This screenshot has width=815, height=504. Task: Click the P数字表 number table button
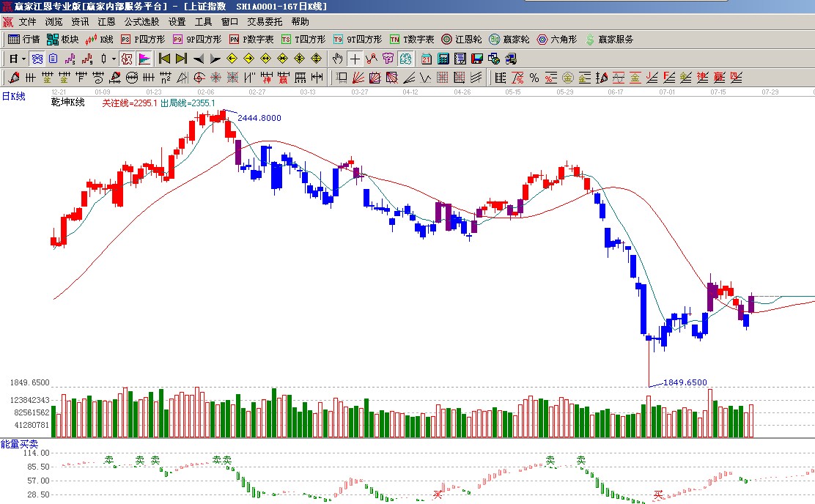click(251, 40)
